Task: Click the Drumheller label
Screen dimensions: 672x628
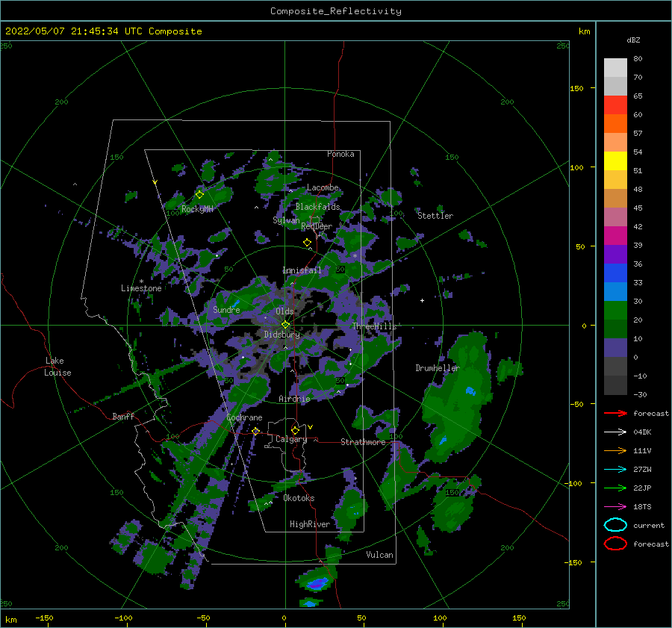Action: click(437, 368)
